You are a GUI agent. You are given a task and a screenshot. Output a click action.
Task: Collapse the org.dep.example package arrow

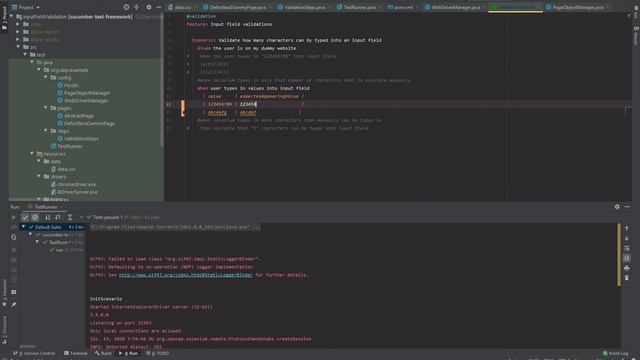(x=39, y=70)
